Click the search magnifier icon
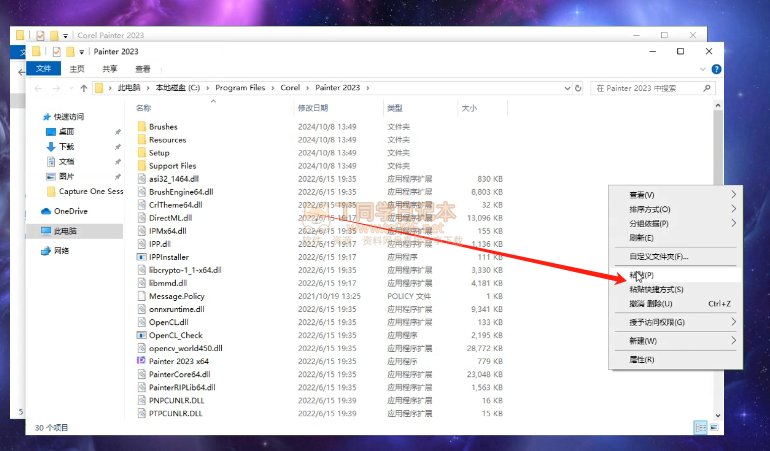The width and height of the screenshot is (770, 451). (x=707, y=88)
